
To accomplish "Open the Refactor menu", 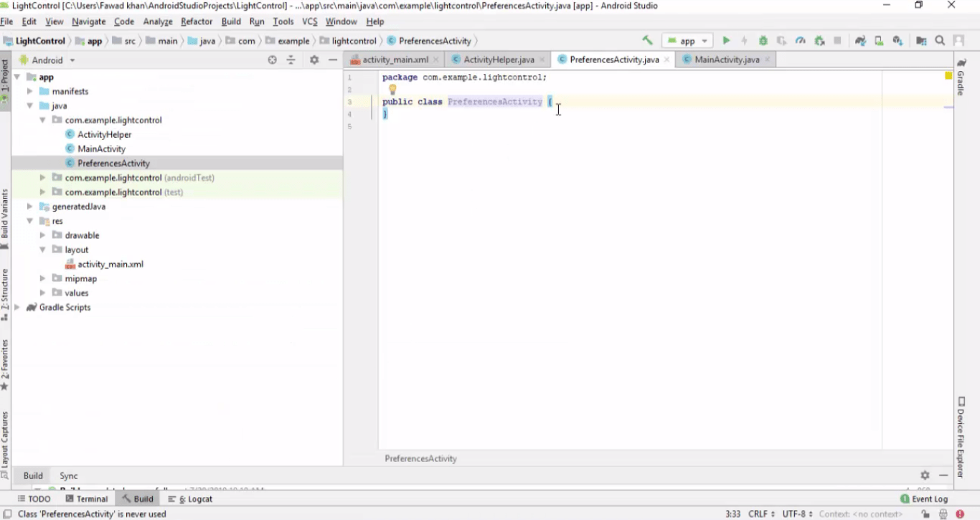I will [197, 22].
